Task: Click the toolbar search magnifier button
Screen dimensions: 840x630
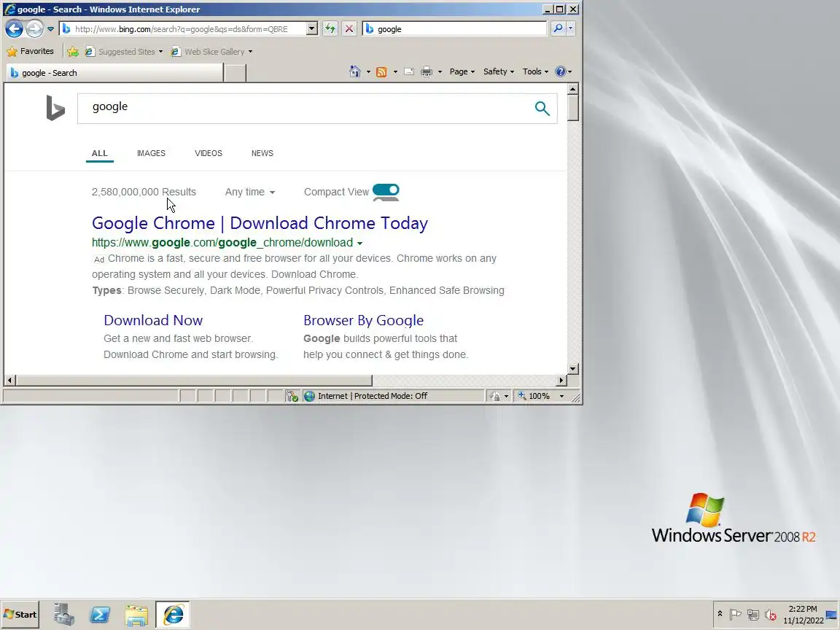Action: (x=558, y=29)
